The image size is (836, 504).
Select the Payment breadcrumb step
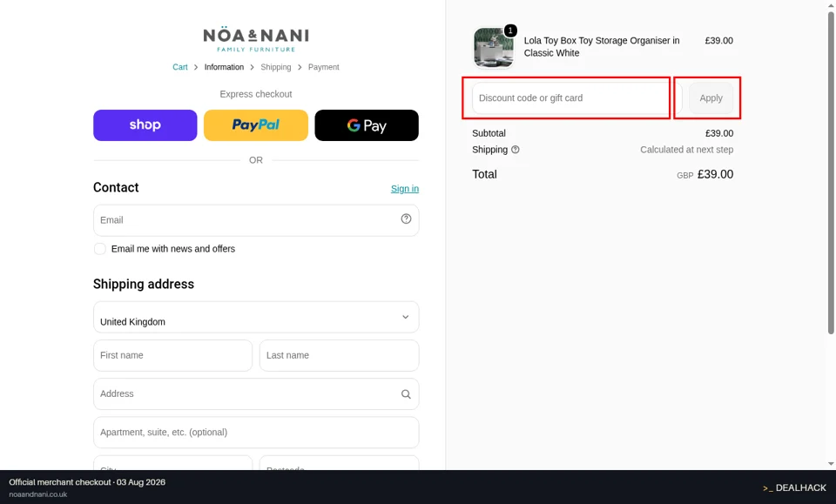coord(324,67)
